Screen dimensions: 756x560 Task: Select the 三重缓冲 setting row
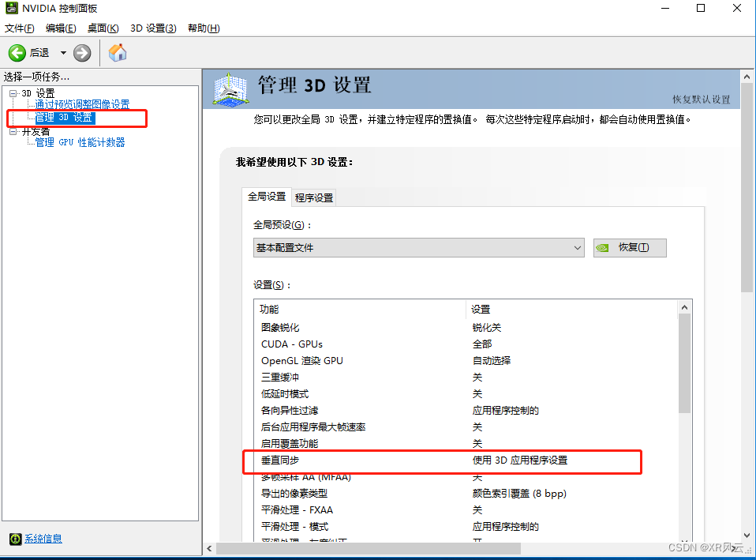click(466, 377)
